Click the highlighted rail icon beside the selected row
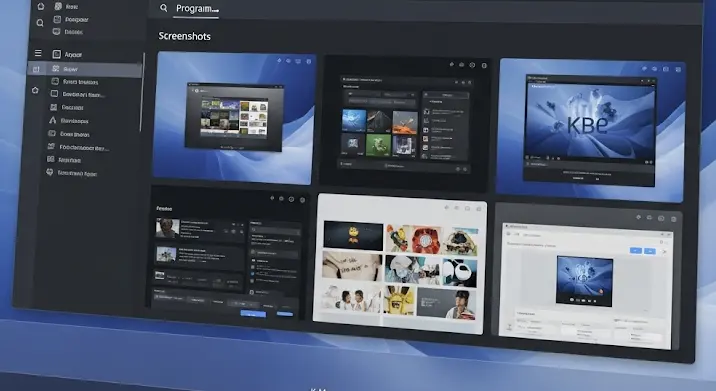Screen dimensions: 716x391 coord(36,69)
